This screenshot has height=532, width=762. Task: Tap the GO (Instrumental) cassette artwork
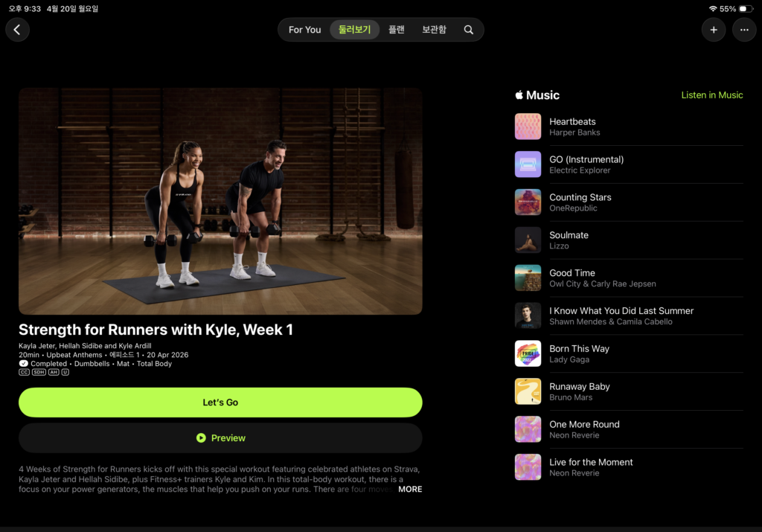click(528, 164)
